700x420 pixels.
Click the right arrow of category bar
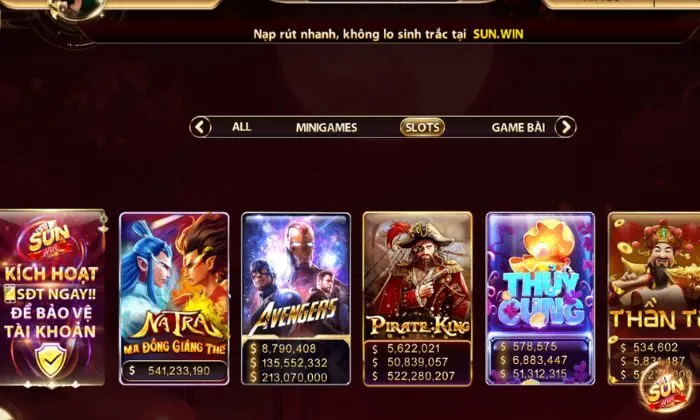tap(565, 127)
